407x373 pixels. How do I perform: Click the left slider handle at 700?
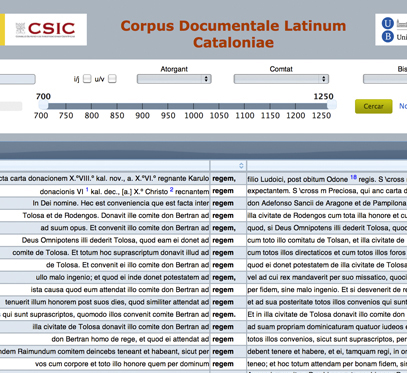pos(43,106)
